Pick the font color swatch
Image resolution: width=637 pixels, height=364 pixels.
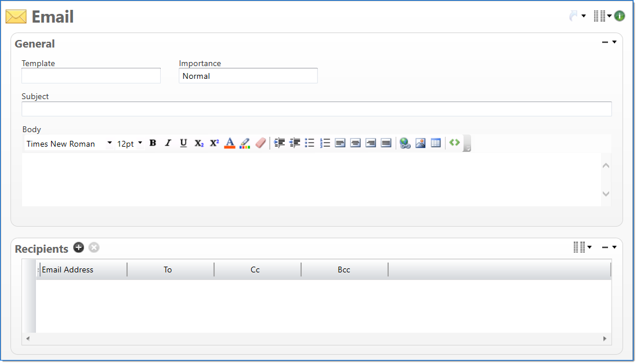click(x=230, y=143)
